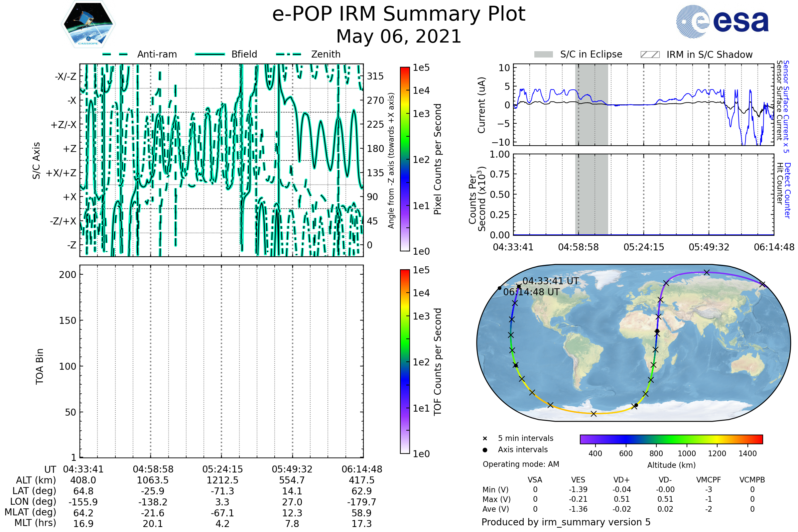This screenshot has width=798, height=532.
Task: Click the Operating mode: AM text
Action: click(x=521, y=464)
